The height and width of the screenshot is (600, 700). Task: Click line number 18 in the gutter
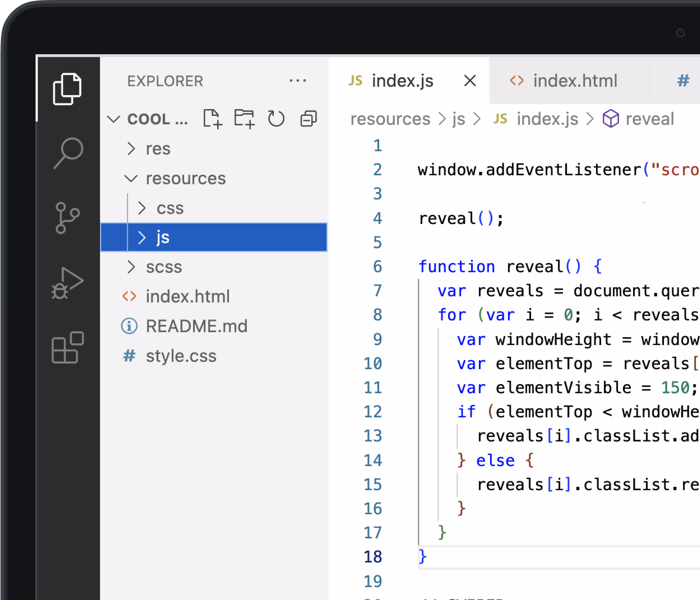(x=373, y=557)
